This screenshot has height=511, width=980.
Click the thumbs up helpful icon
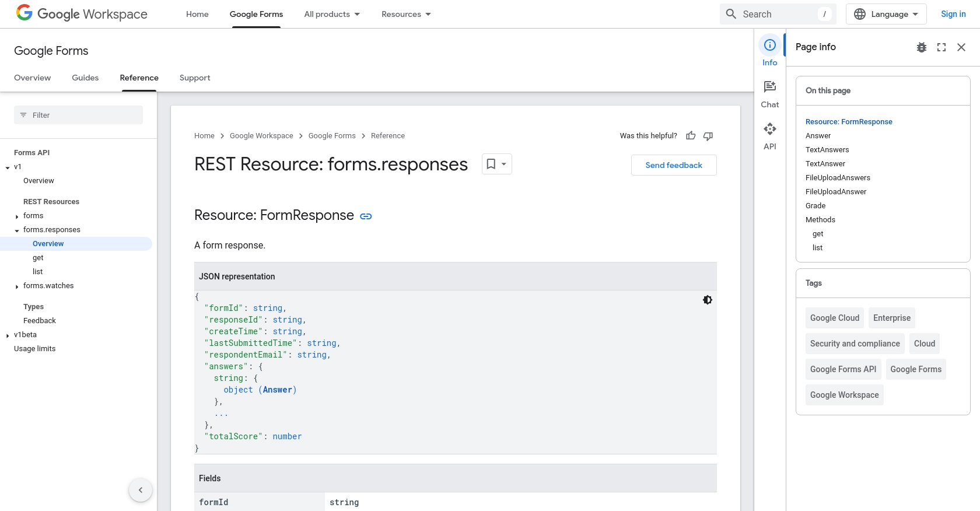point(691,136)
